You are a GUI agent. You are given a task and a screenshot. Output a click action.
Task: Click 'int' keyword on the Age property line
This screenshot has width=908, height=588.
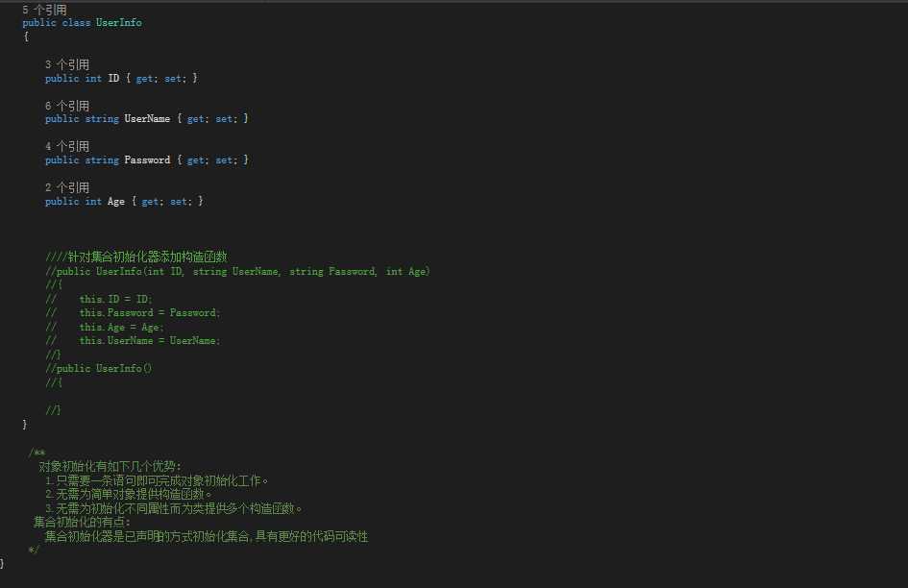pos(93,202)
